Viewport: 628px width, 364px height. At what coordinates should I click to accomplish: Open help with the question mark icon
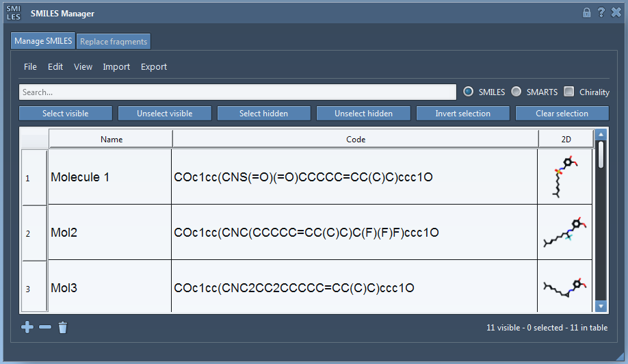601,12
